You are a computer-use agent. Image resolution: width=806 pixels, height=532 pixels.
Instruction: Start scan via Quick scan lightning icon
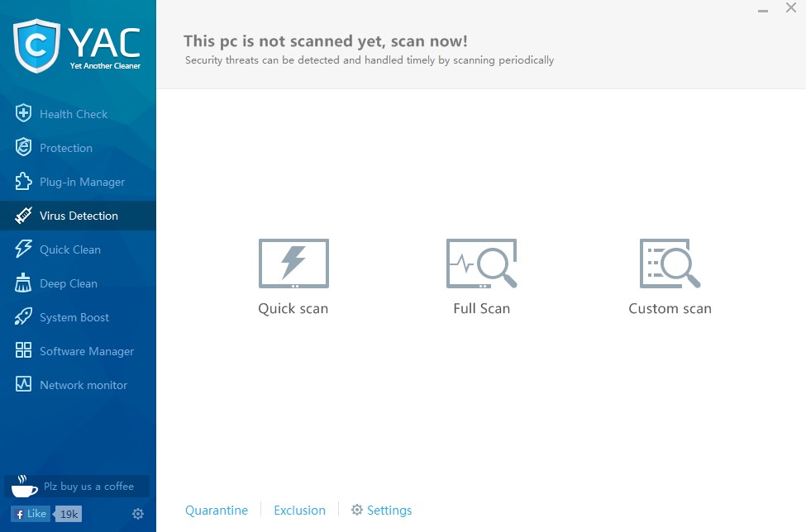(x=293, y=264)
